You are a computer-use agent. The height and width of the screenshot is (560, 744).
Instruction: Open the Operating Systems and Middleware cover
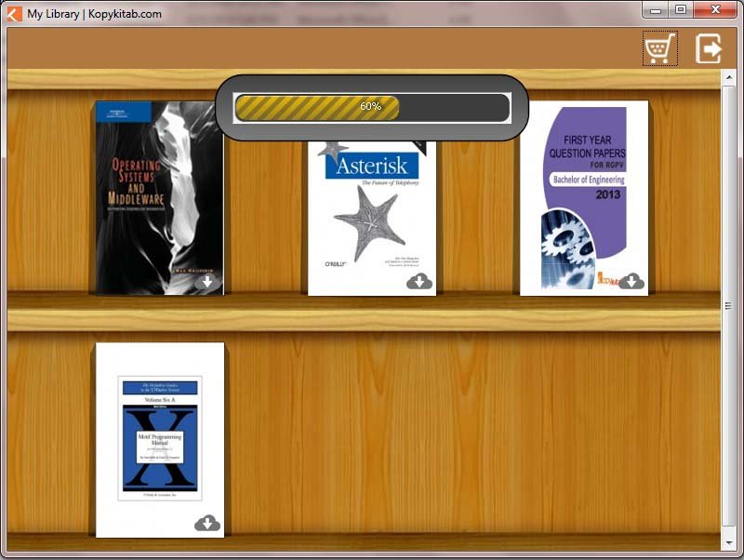[159, 198]
